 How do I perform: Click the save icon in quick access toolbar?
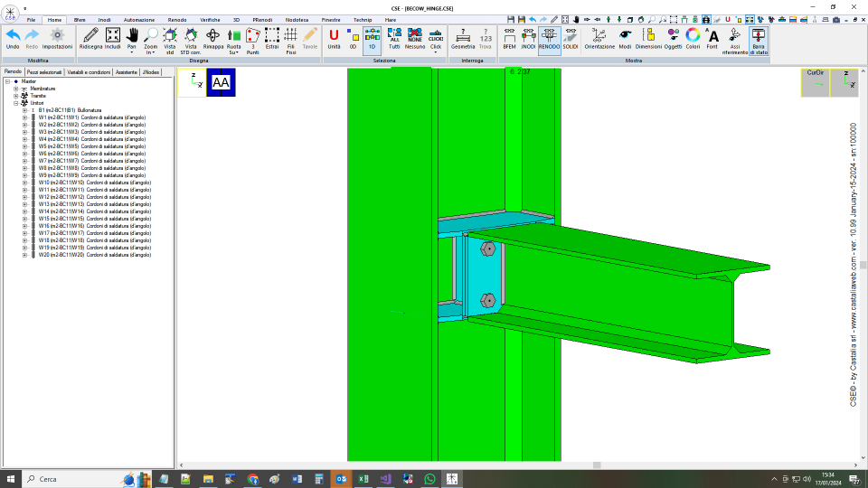[511, 20]
